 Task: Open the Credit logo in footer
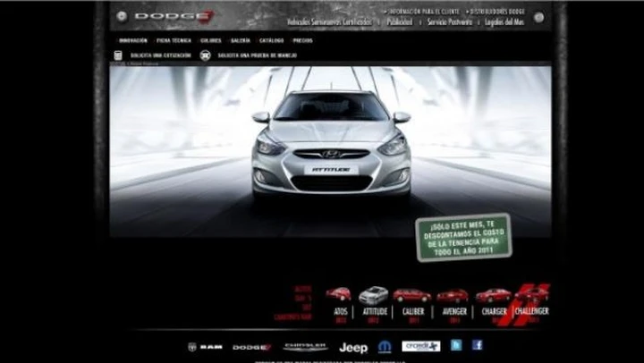pyautogui.click(x=420, y=346)
